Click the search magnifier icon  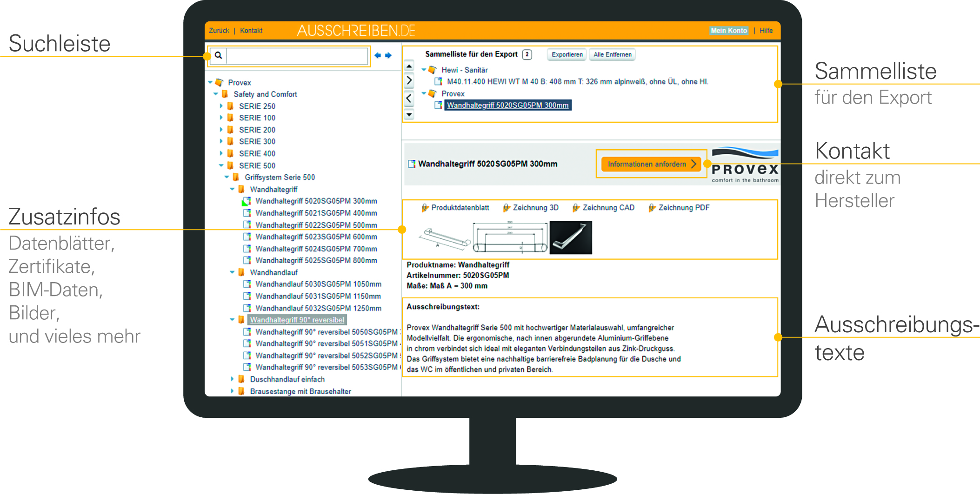[x=218, y=55]
